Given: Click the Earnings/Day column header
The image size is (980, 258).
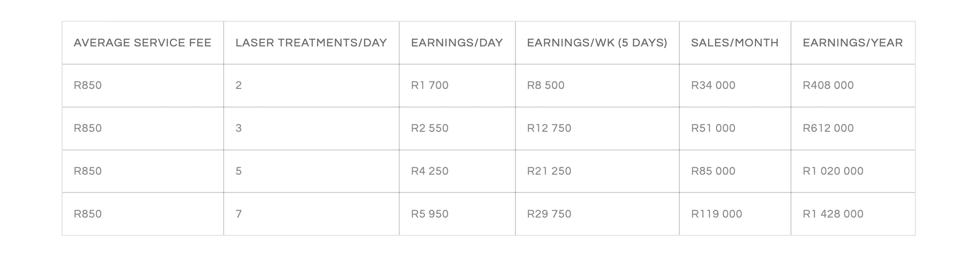Looking at the screenshot, I should (x=456, y=43).
